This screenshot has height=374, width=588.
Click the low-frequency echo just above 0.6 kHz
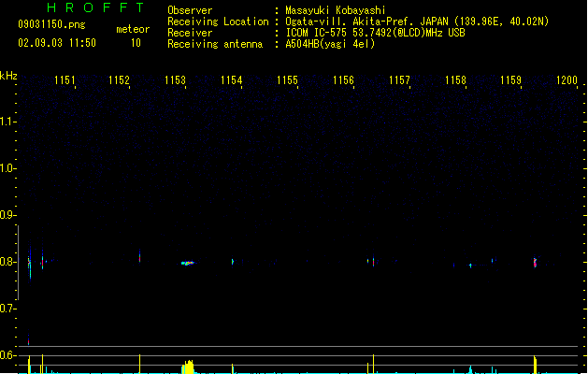28,340
